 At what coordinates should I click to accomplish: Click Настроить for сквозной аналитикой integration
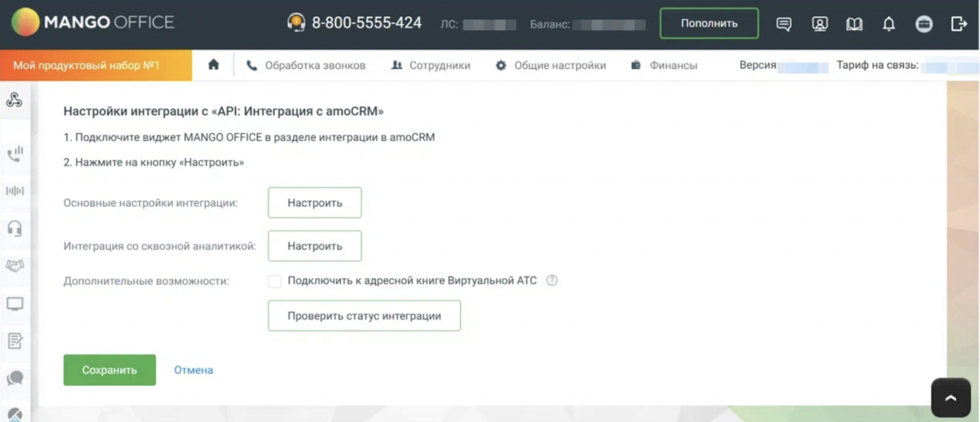coord(315,246)
